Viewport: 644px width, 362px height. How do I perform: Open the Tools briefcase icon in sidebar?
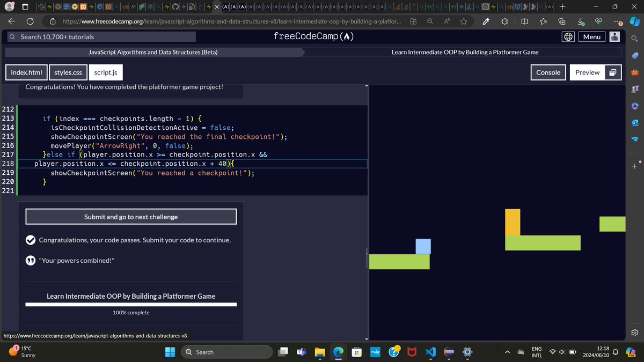tap(634, 72)
